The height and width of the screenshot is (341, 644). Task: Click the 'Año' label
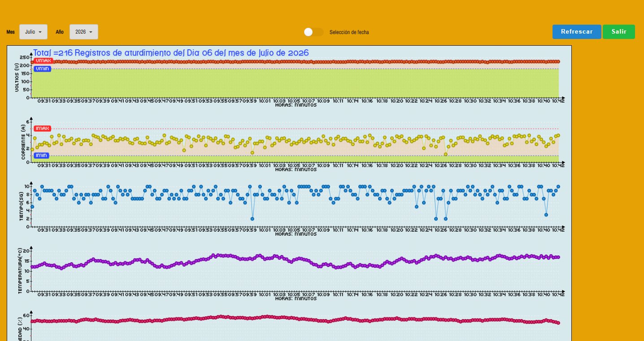[x=60, y=32]
